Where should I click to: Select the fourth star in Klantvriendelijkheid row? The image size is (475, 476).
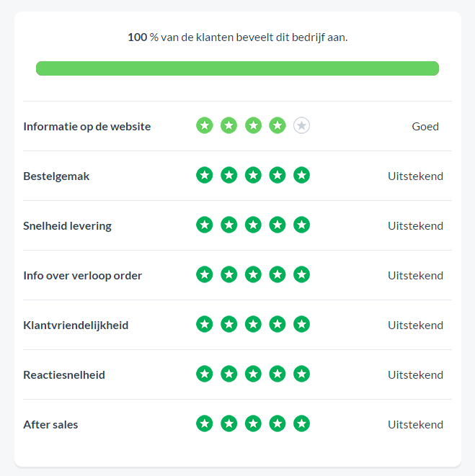[278, 324]
